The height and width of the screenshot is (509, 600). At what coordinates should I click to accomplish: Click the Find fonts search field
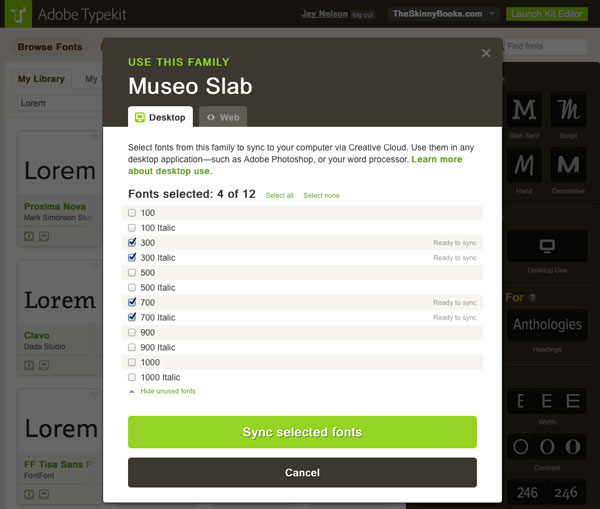click(545, 46)
